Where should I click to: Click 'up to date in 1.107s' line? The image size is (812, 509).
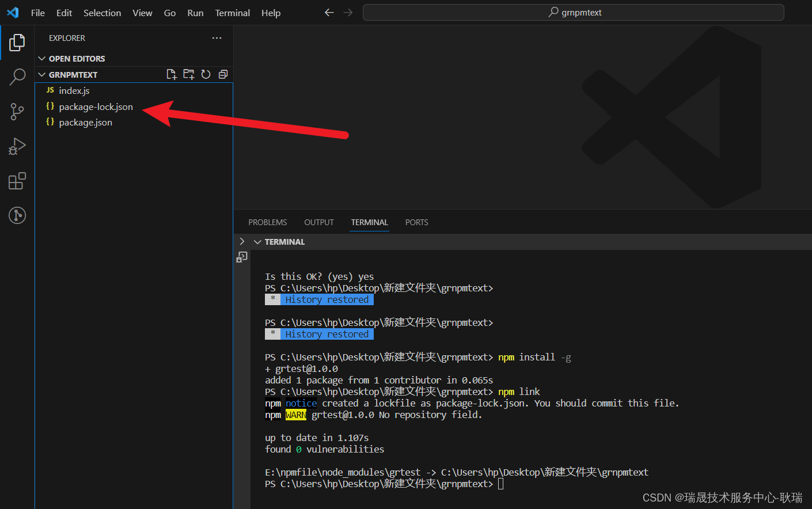pos(317,438)
